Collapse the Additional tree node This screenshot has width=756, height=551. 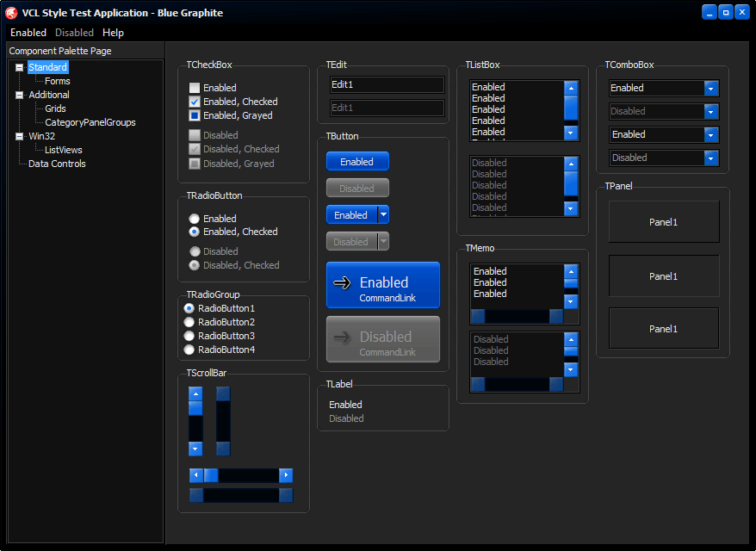tap(20, 95)
